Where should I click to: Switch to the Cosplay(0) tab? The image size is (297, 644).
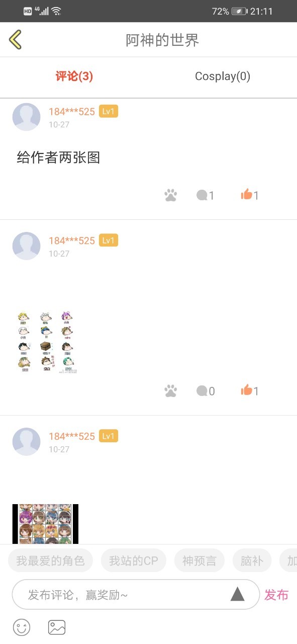coord(223,76)
